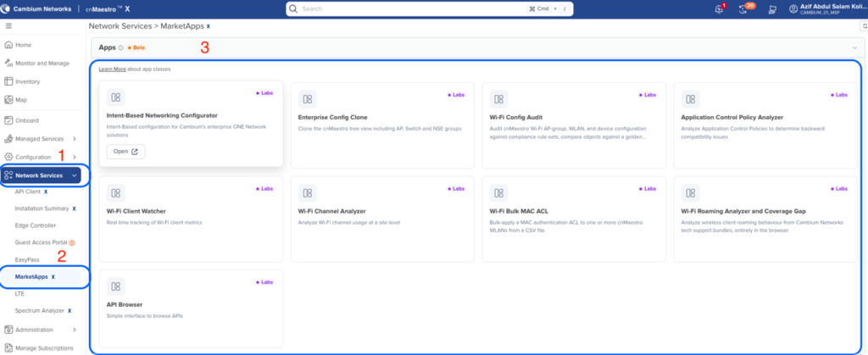The width and height of the screenshot is (868, 355).
Task: Click Wi-Fi Channel Analyzer title text
Action: coord(331,211)
